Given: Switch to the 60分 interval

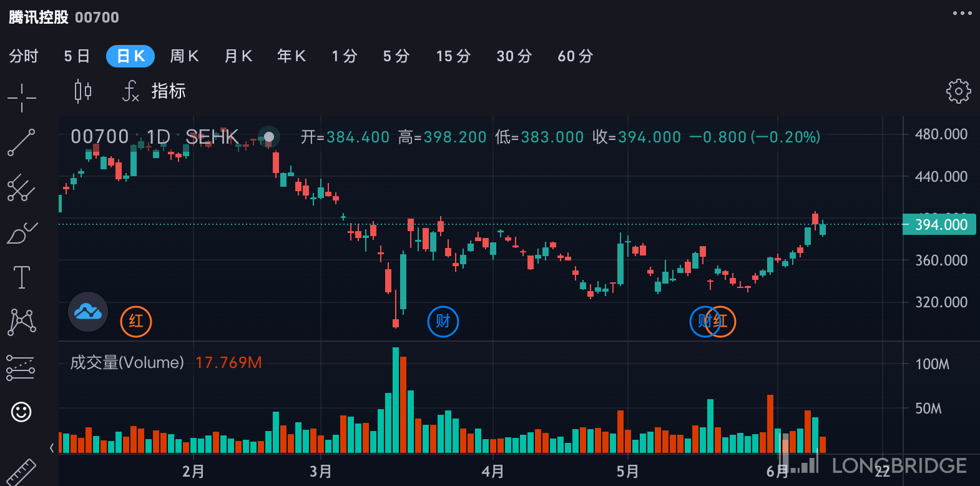Looking at the screenshot, I should click(576, 56).
